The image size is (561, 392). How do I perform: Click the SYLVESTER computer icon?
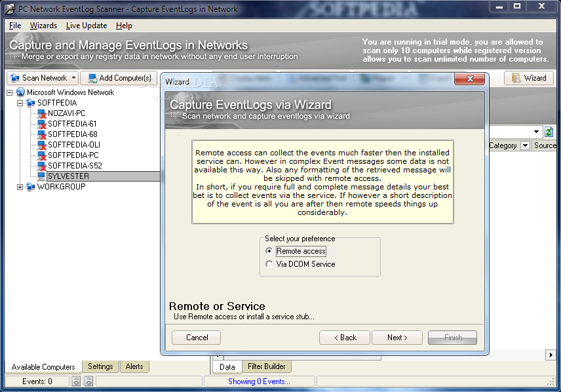(41, 176)
